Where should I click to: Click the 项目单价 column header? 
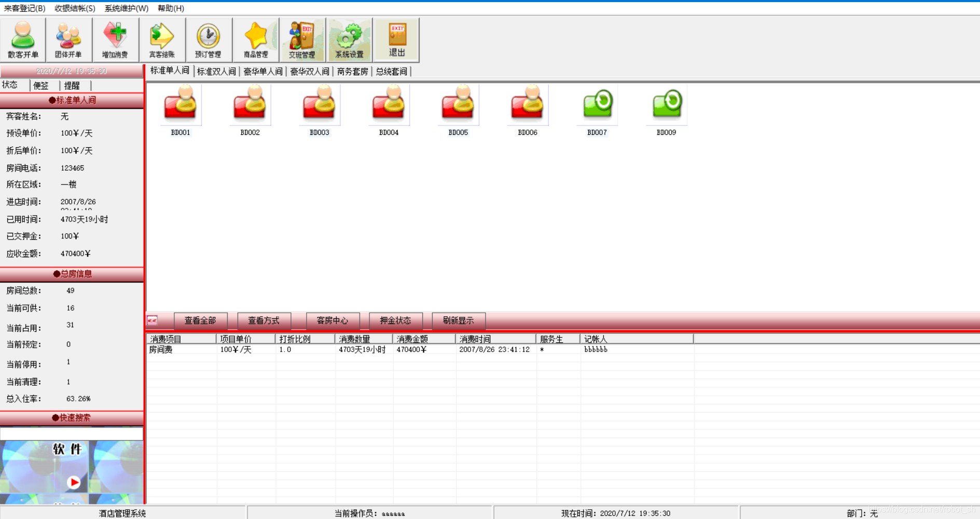[246, 339]
